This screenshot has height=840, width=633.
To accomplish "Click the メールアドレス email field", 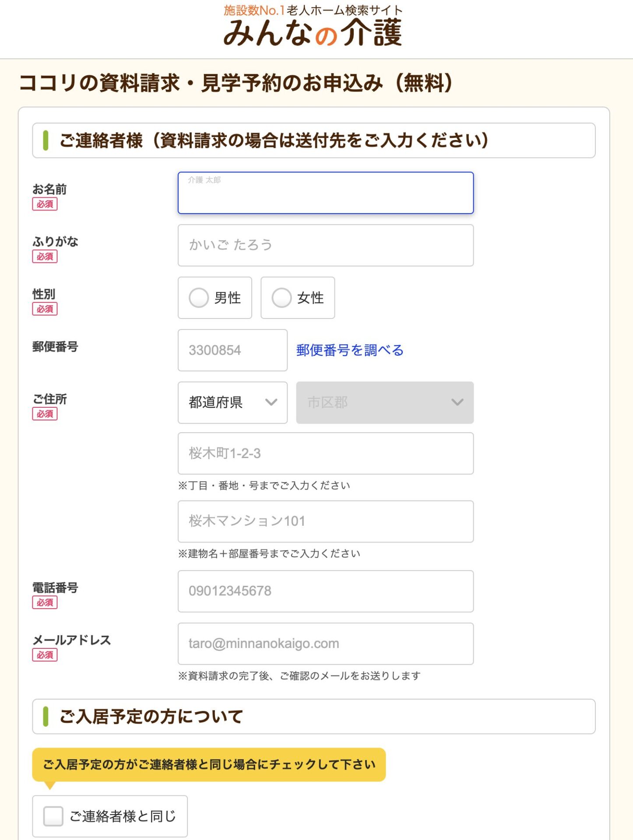I will [325, 644].
